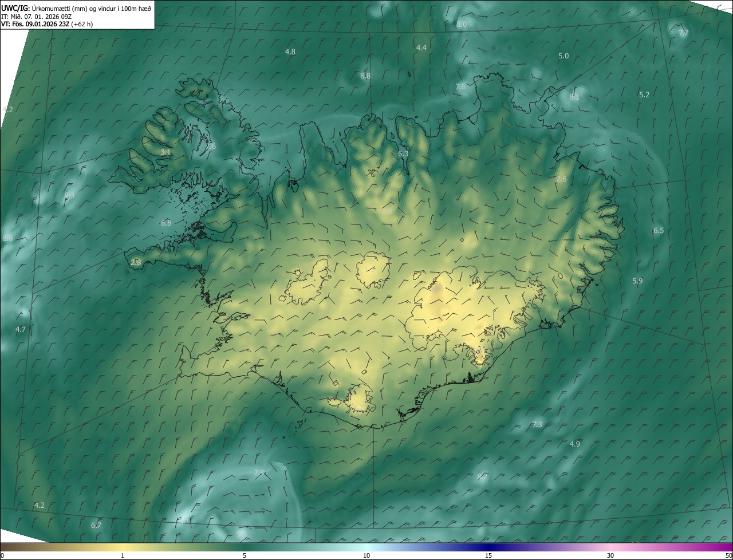Click the 5 tick on the color scale
Viewport: 733px width, 560px height.
[x=245, y=555]
